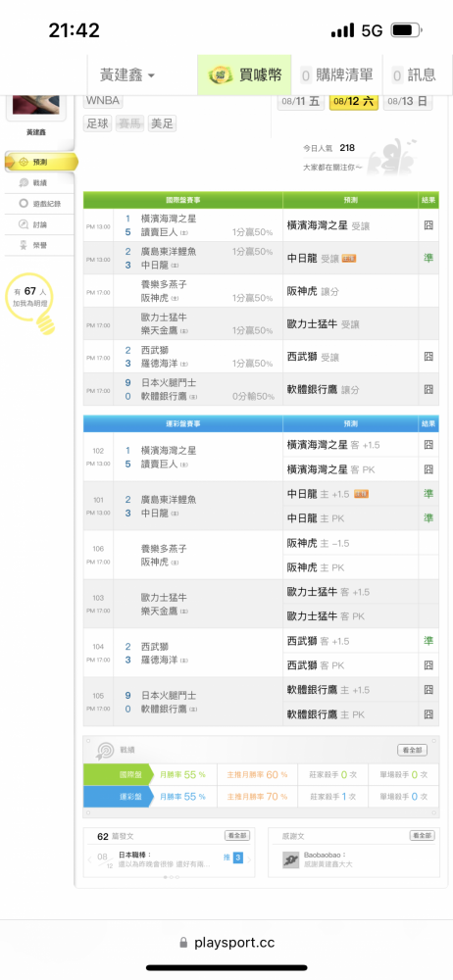Open 遊戲紀錄 in the sidebar

39,203
